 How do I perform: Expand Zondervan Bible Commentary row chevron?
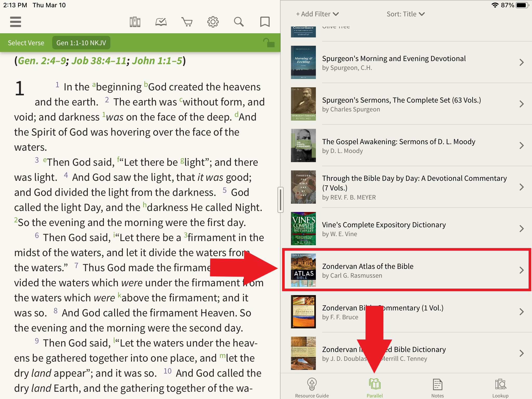[x=522, y=312]
